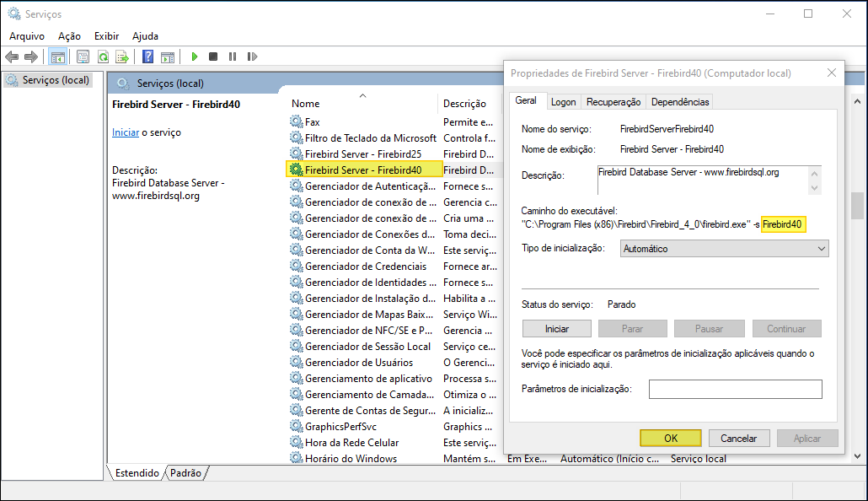Click gear icon of Firebird Server - Firebird40
868x501 pixels.
tap(297, 170)
